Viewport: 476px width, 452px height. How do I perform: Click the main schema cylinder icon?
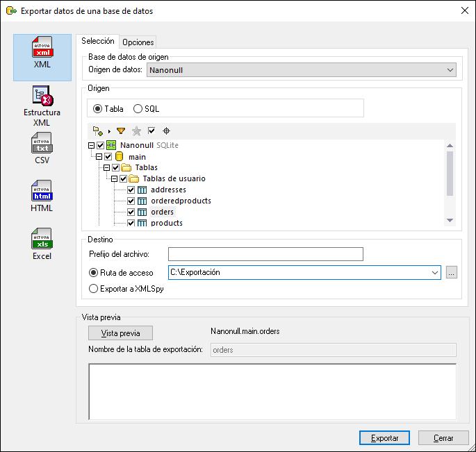[120, 156]
